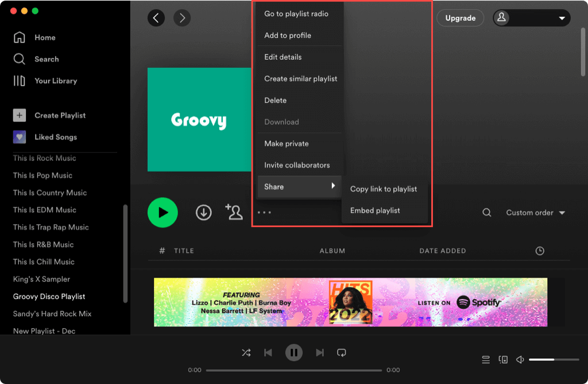Open the user account dropdown
Viewport: 588px width, 384px height.
531,18
